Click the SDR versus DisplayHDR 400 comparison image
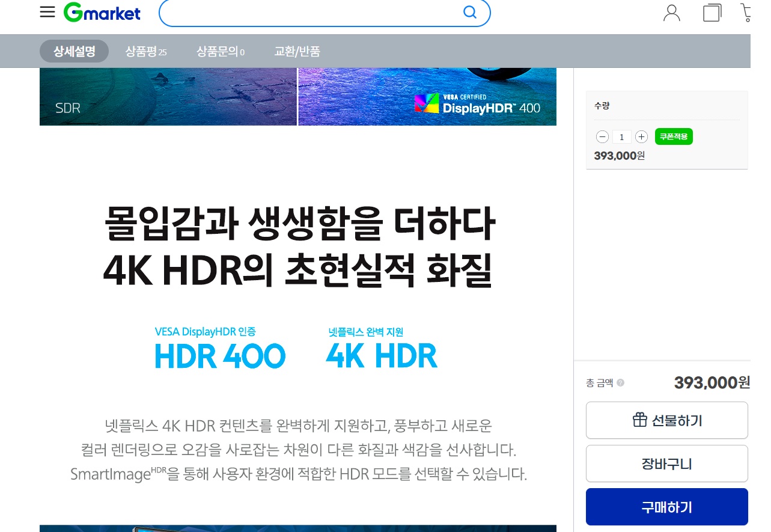 (297, 97)
